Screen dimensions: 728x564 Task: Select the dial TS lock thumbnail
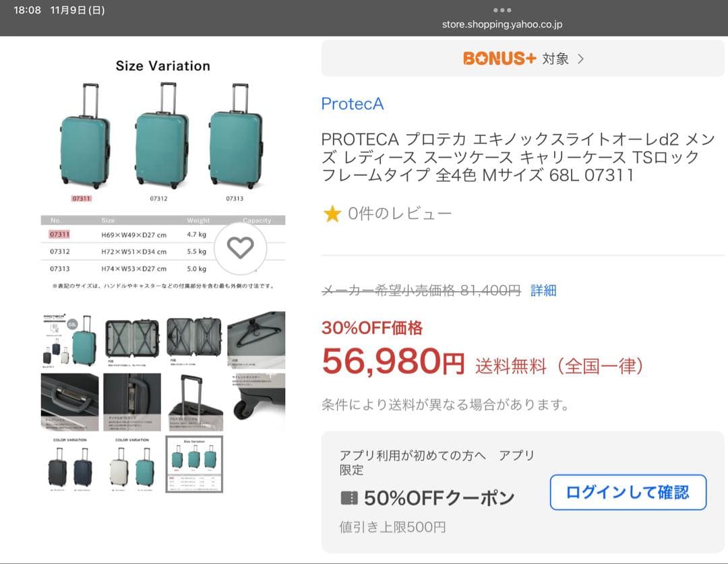(132, 402)
